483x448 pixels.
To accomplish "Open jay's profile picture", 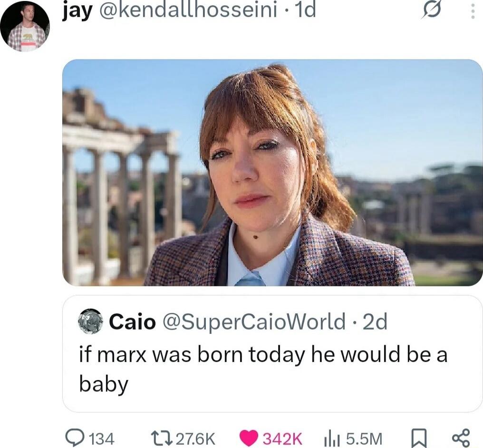I will pos(25,27).
